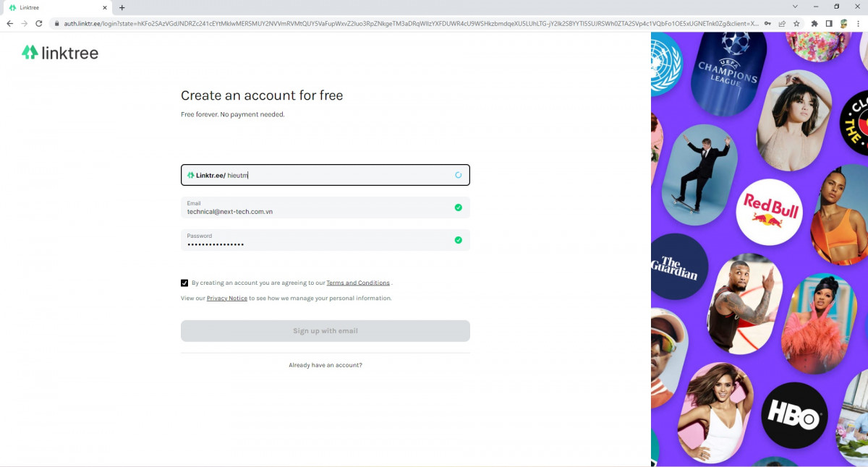The height and width of the screenshot is (467, 868).
Task: Toggle the browser side panel
Action: [x=829, y=23]
